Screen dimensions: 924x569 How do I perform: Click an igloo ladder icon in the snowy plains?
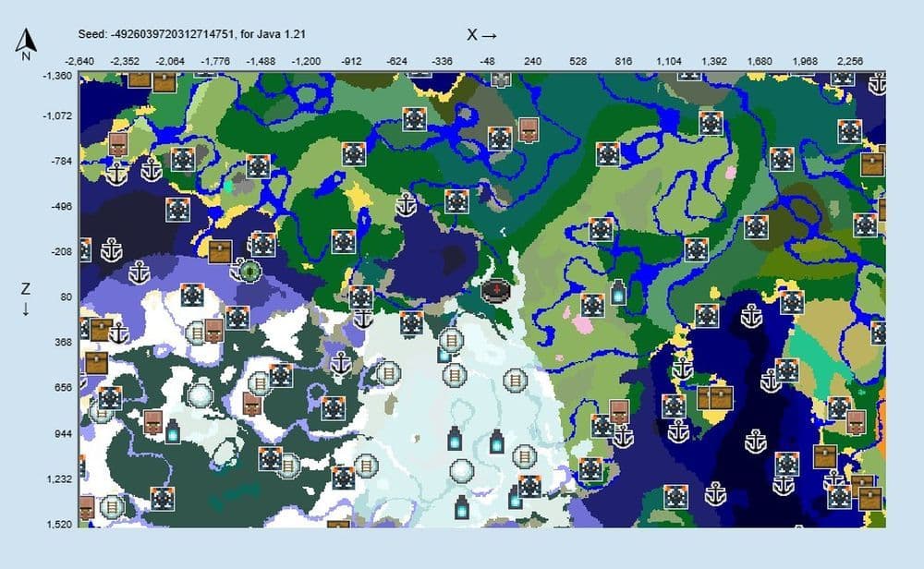coord(450,341)
